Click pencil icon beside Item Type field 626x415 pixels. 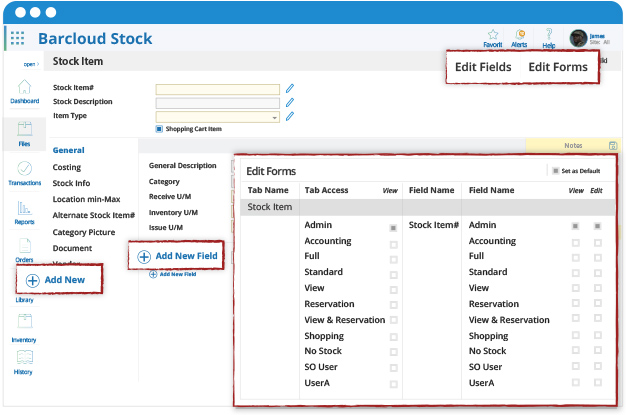click(x=290, y=116)
